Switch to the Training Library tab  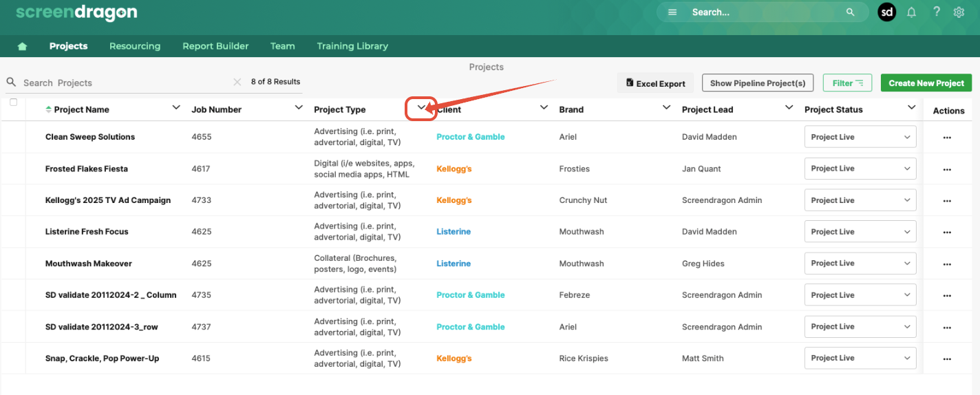pyautogui.click(x=352, y=46)
